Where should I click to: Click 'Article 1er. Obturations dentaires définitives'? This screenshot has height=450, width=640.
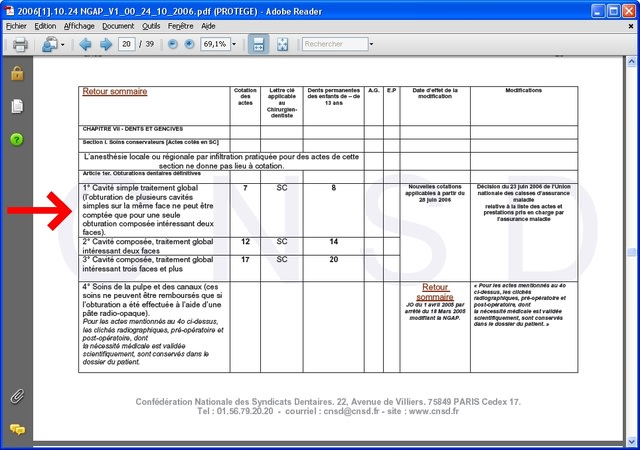coord(141,174)
